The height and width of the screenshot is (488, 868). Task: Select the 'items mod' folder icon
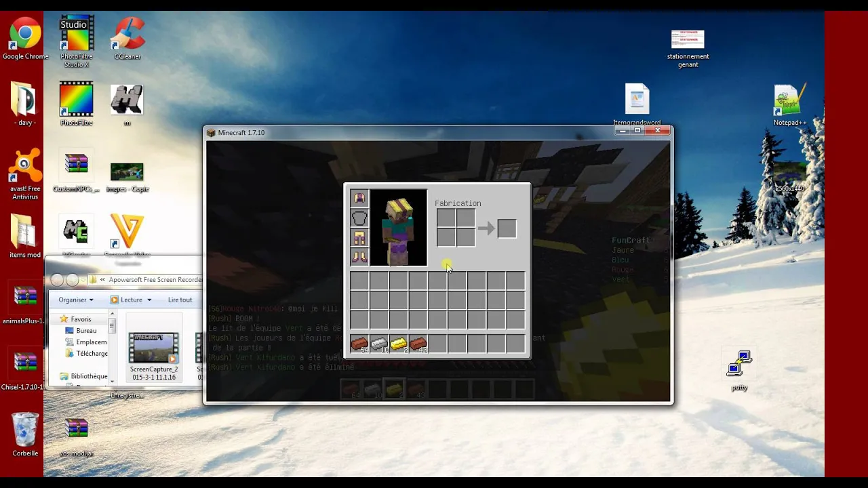(25, 237)
